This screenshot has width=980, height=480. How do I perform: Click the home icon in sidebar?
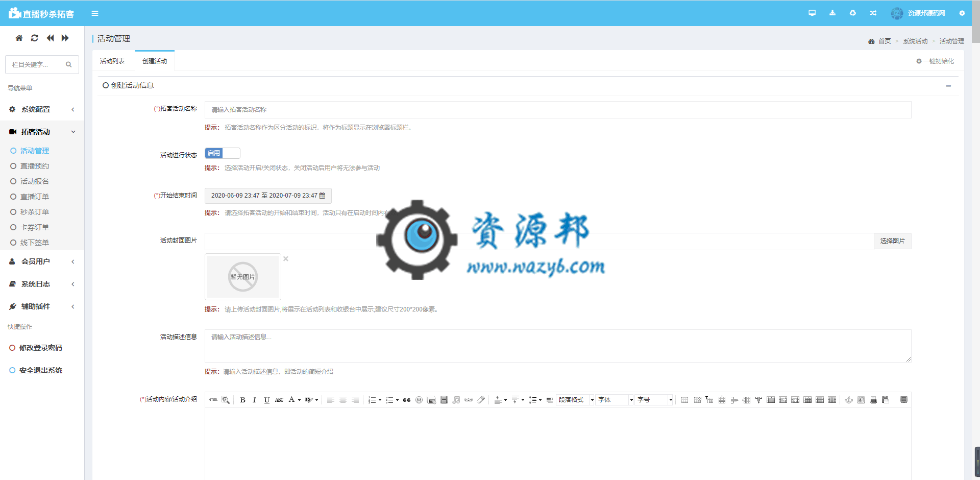tap(19, 38)
